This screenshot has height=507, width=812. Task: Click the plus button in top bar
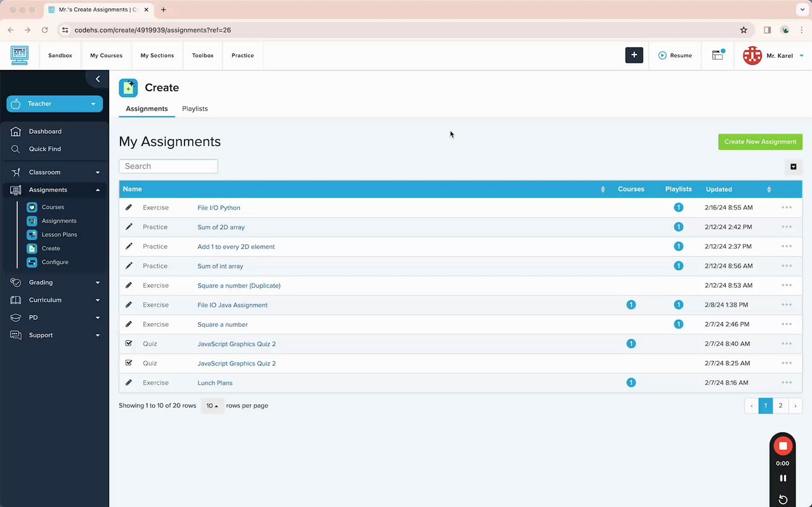(x=634, y=55)
